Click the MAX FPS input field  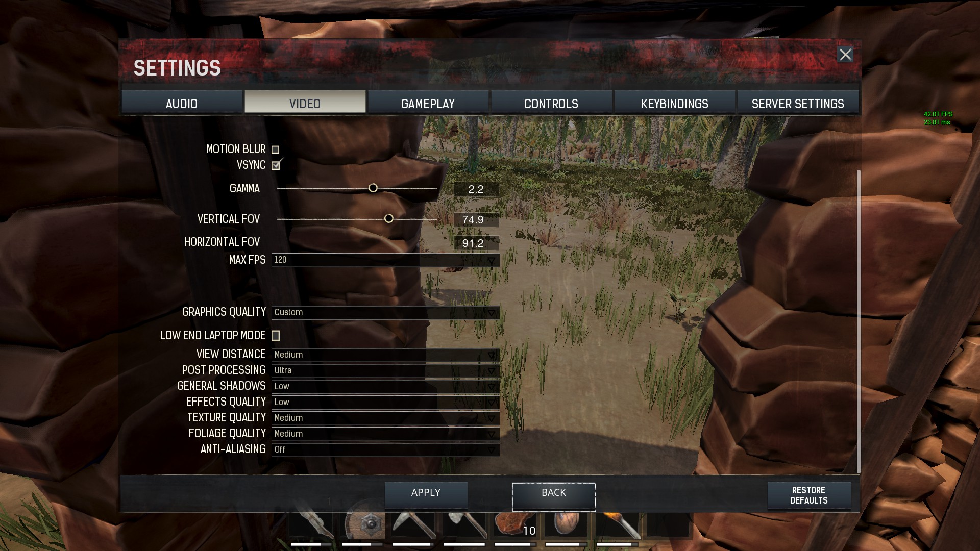tap(384, 260)
